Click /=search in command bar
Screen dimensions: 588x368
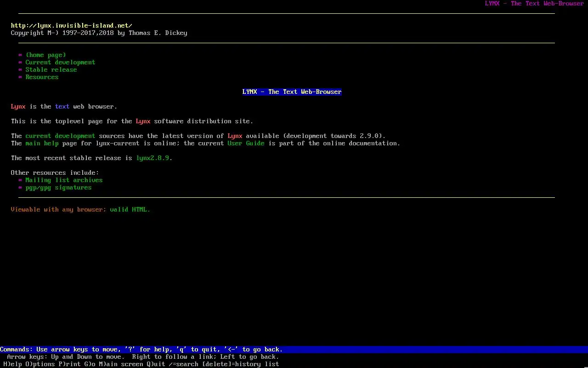184,364
